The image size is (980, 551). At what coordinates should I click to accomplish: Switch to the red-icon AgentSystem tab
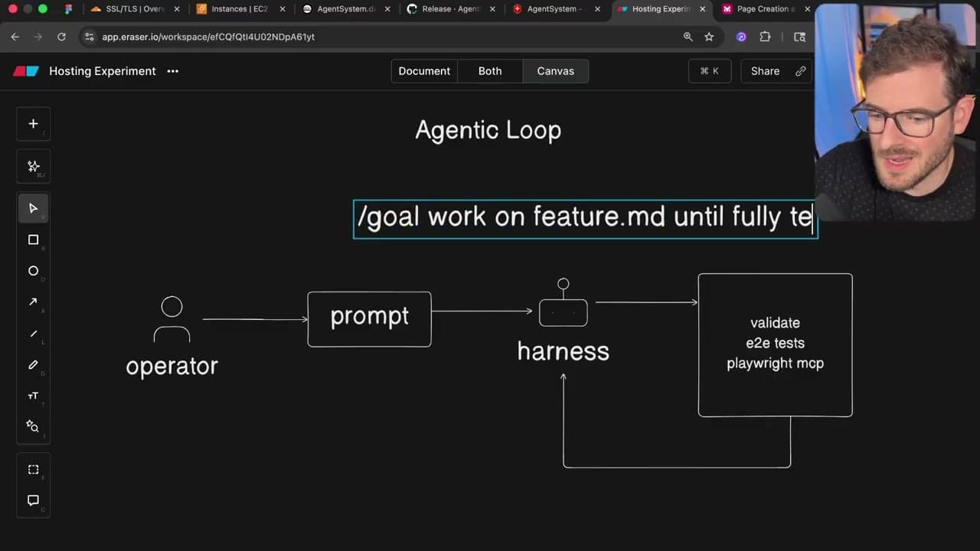coord(557,9)
